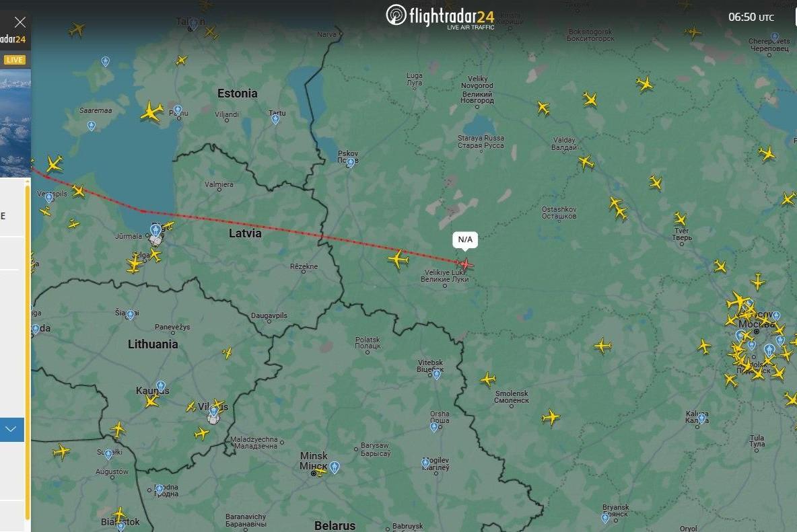The image size is (797, 532).
Task: Select the aircraft near Valday
Action: click(x=586, y=162)
